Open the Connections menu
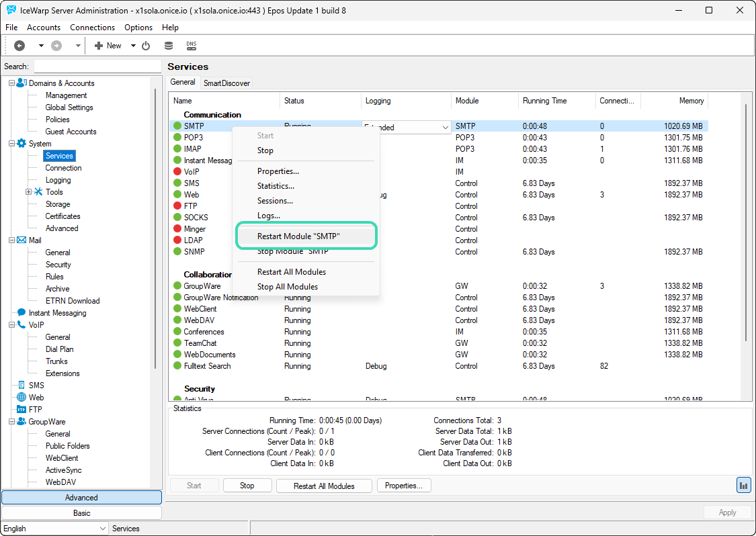Image resolution: width=756 pixels, height=536 pixels. (x=93, y=28)
